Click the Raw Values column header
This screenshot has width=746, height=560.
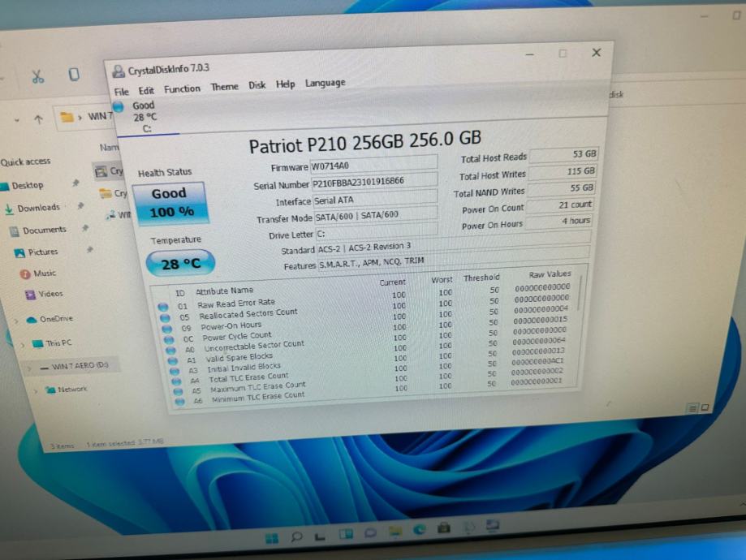pos(550,274)
